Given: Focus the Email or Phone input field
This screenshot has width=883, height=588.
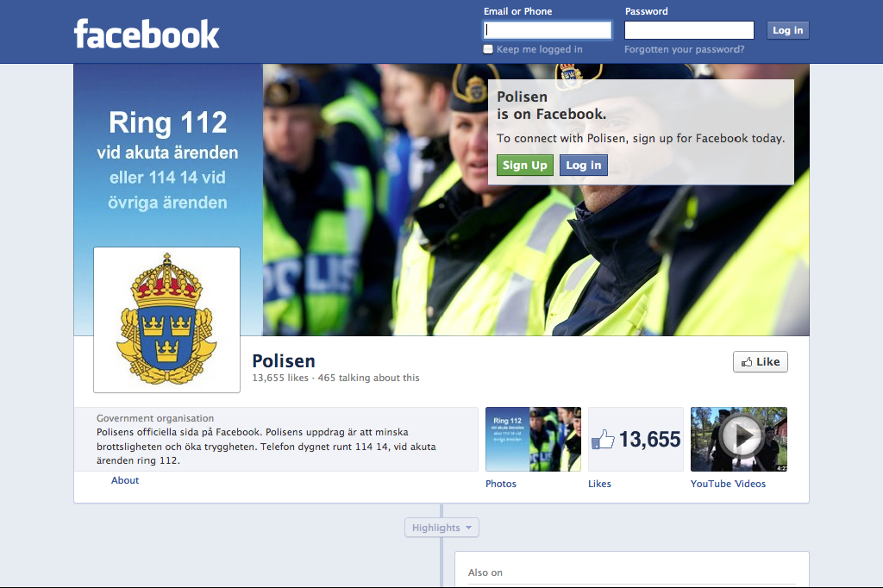Looking at the screenshot, I should point(548,30).
